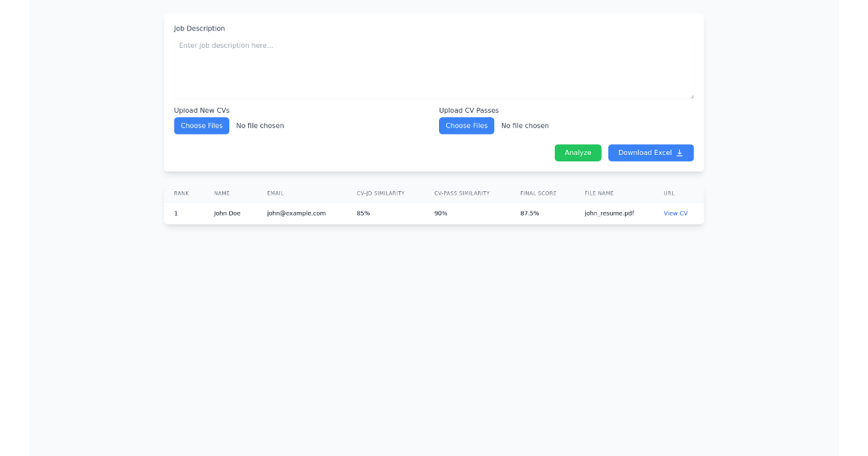The height and width of the screenshot is (456, 868).
Task: Click the email john@example.com
Action: point(295,213)
